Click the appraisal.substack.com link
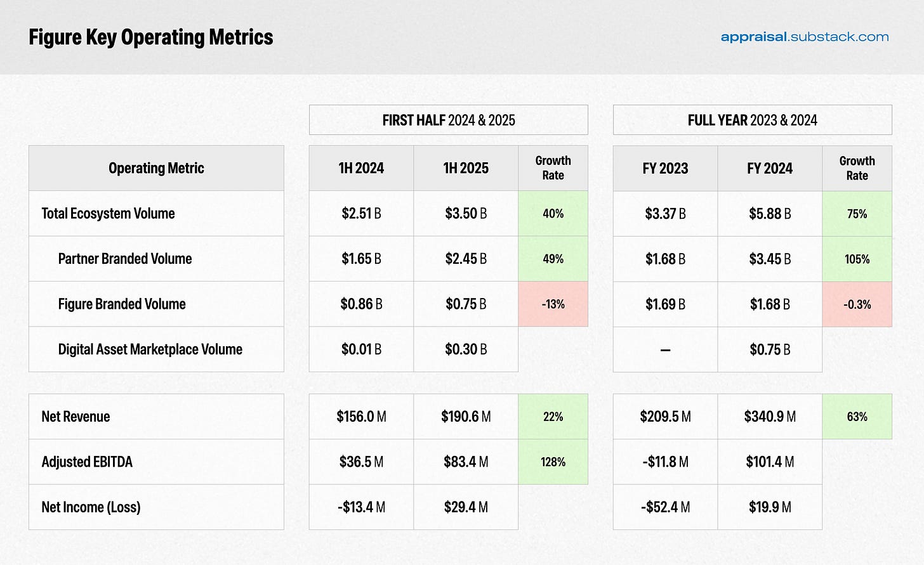The height and width of the screenshot is (565, 924). point(804,37)
